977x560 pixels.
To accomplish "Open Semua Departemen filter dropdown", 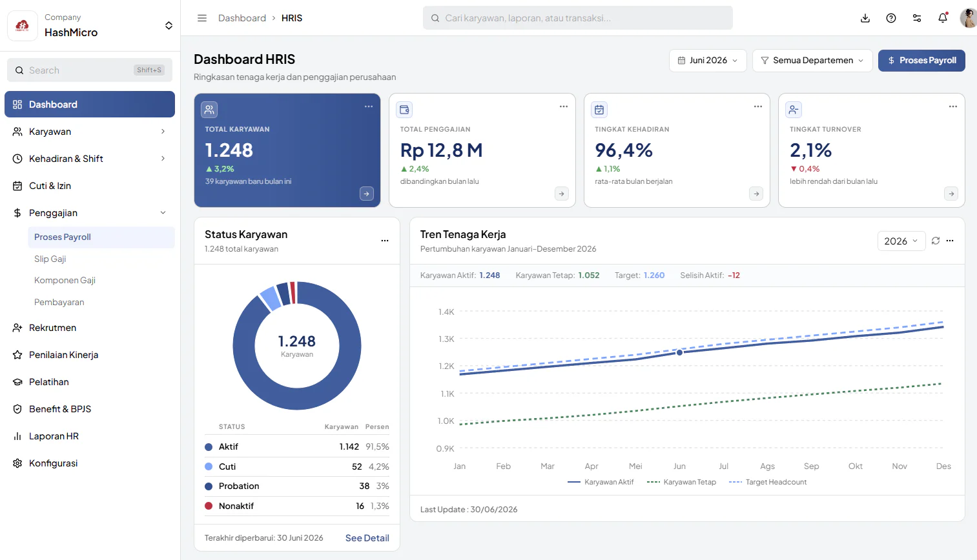I will pyautogui.click(x=812, y=61).
